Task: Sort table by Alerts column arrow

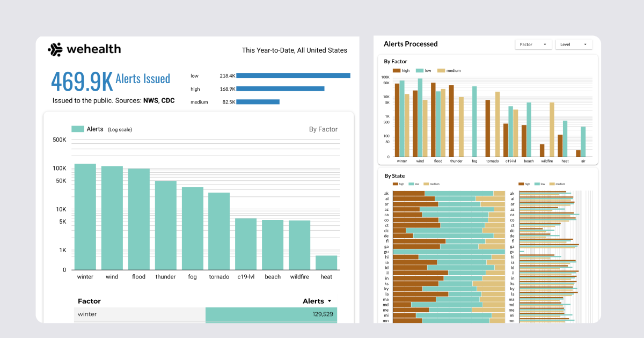Action: [x=330, y=302]
